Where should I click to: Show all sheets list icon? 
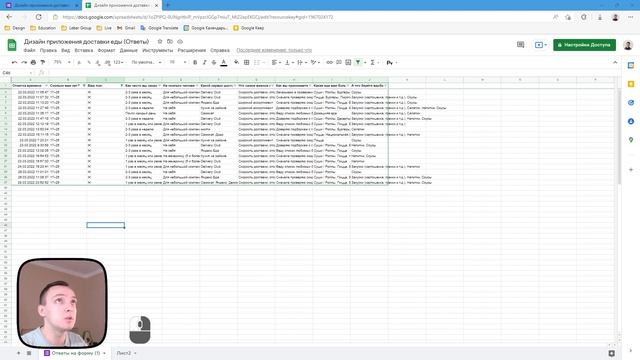pyautogui.click(x=29, y=353)
